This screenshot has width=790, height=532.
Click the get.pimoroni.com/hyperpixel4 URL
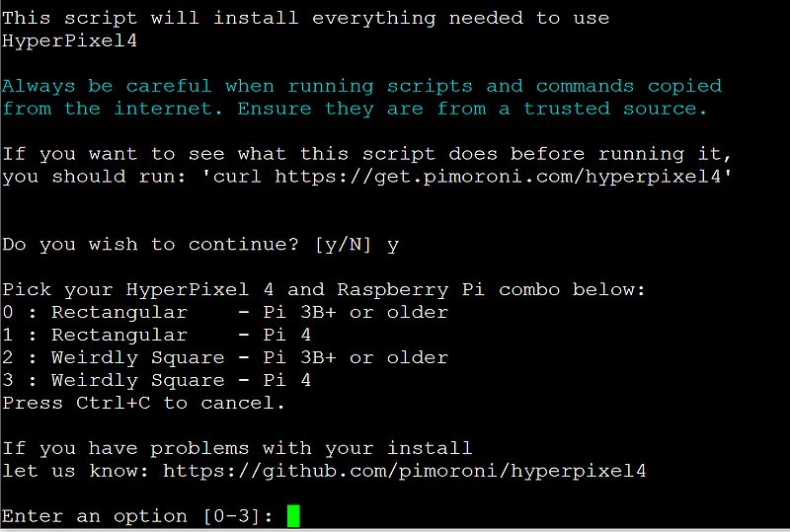pyautogui.click(x=498, y=177)
